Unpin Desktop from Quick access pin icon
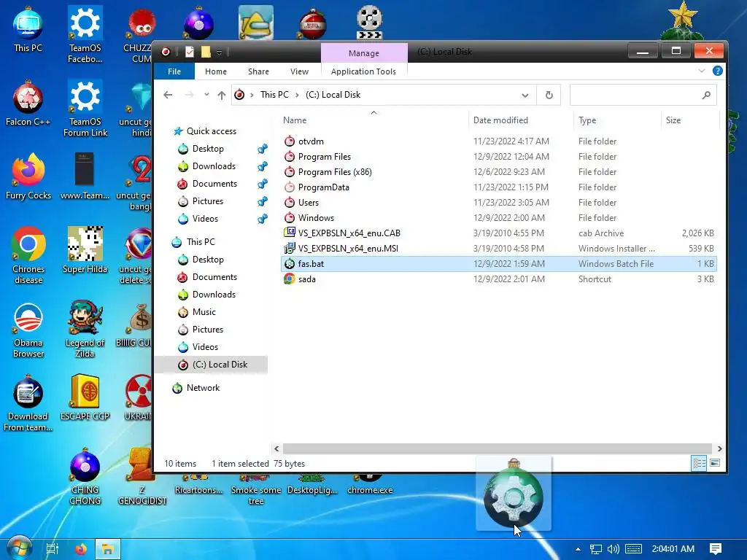The image size is (747, 560). point(262,149)
